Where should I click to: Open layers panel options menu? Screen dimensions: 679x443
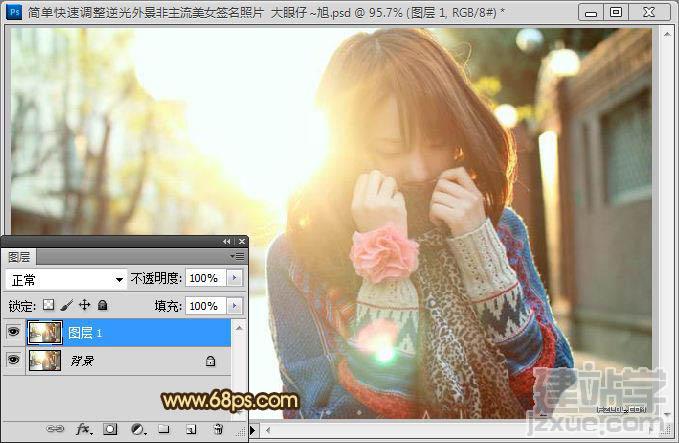237,257
